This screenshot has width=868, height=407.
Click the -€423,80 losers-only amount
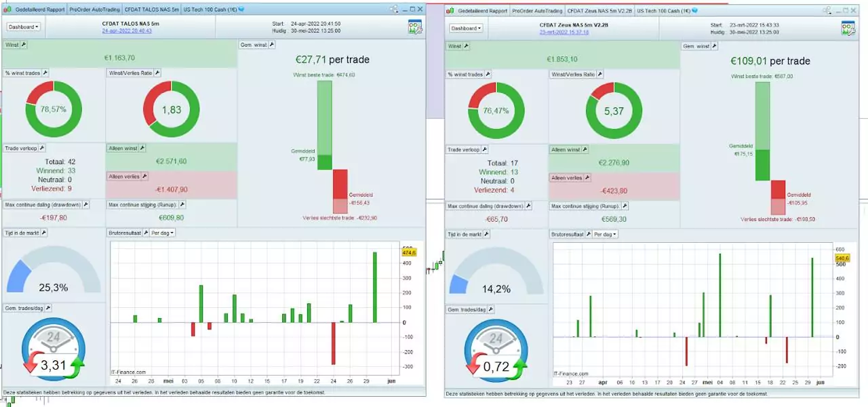click(x=614, y=191)
